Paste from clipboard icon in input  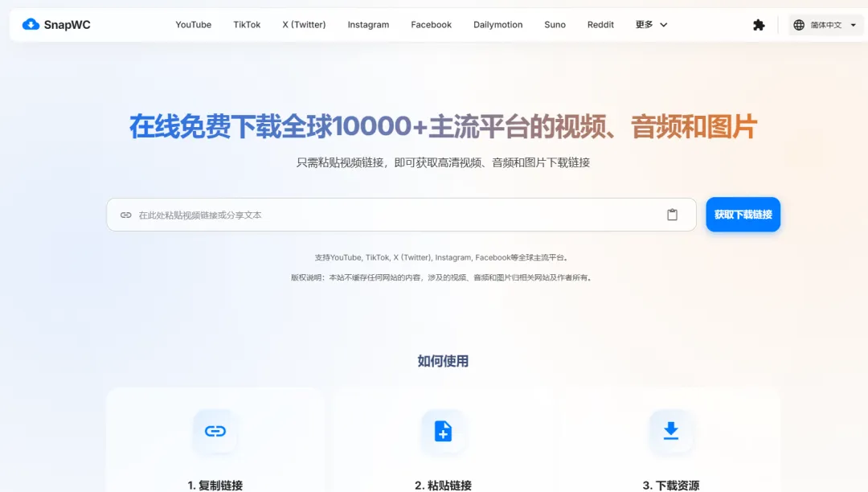(x=672, y=215)
